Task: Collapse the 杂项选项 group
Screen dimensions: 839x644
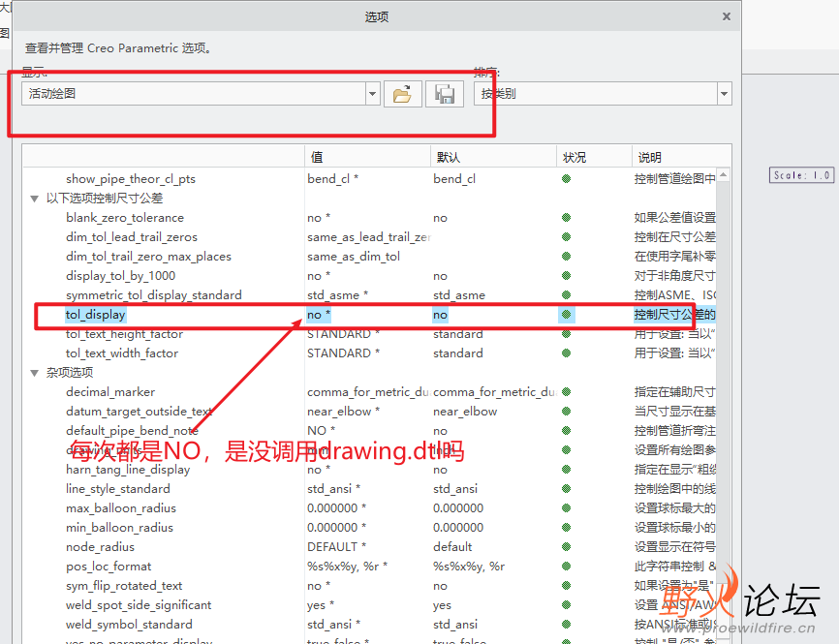Action: click(x=35, y=373)
